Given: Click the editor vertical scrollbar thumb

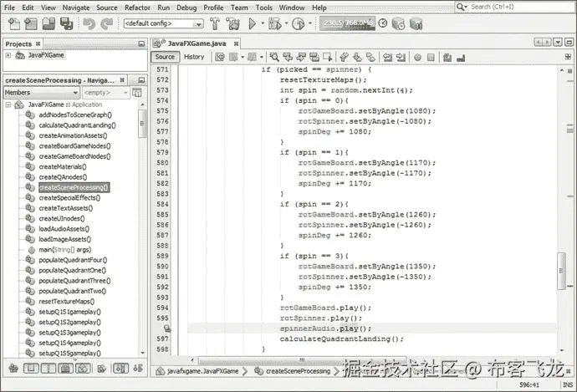Looking at the screenshot, I should 561,271.
